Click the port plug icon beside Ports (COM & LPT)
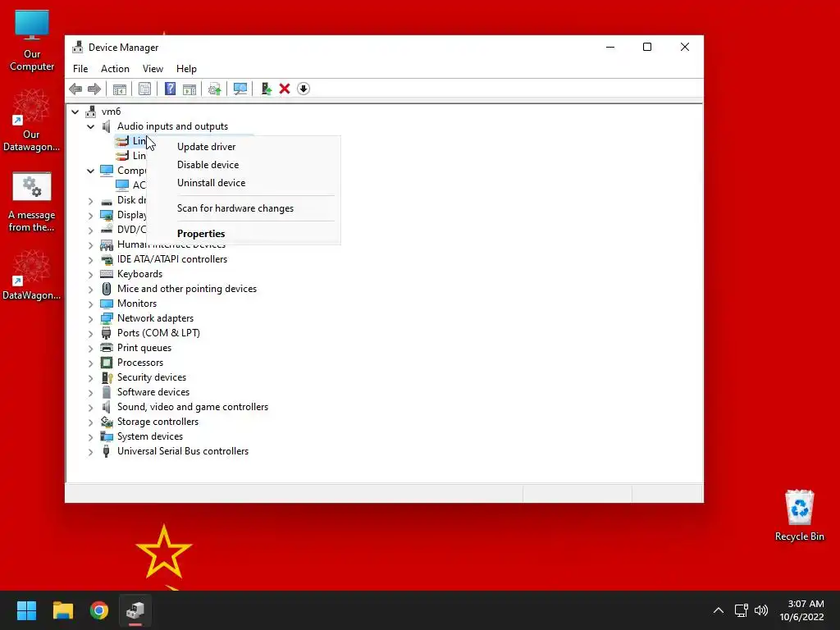Viewport: 840px width, 630px height. [x=107, y=333]
